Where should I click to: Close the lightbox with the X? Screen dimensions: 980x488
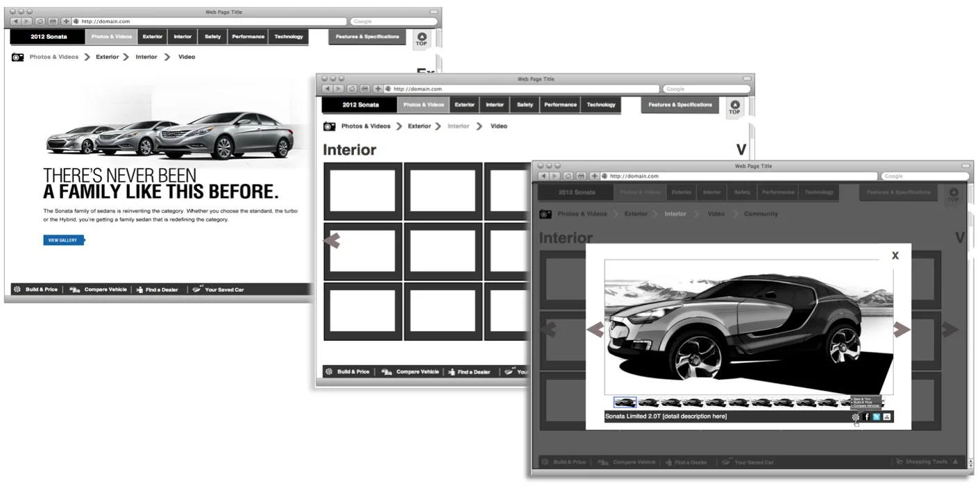(x=895, y=255)
